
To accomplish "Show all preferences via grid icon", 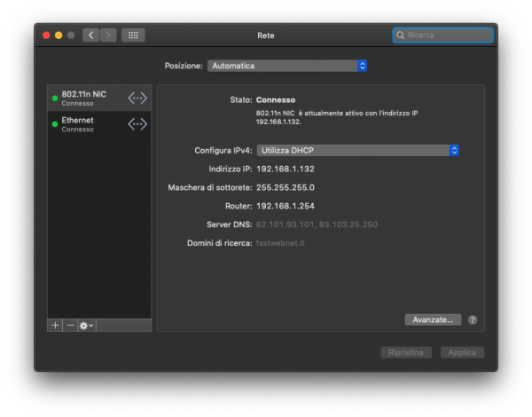I will tap(133, 35).
